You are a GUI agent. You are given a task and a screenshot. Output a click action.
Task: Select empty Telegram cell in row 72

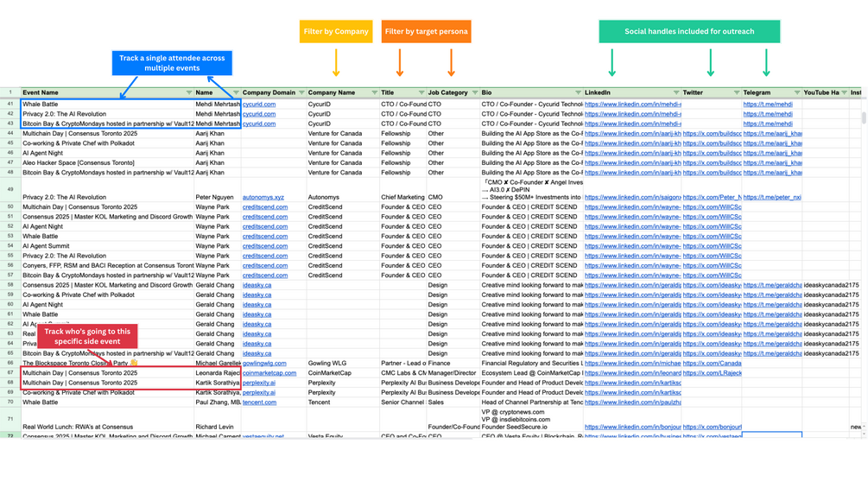pyautogui.click(x=771, y=436)
